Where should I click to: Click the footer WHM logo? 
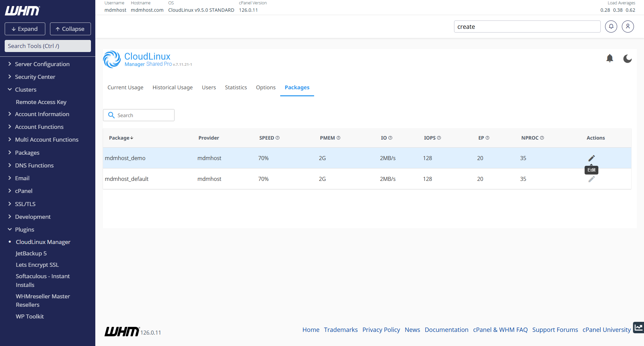(122, 332)
